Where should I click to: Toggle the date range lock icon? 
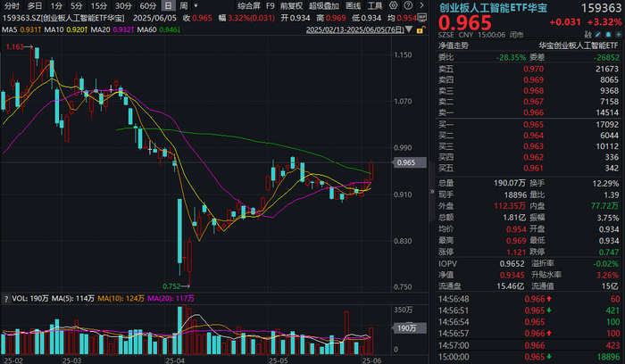(x=420, y=29)
